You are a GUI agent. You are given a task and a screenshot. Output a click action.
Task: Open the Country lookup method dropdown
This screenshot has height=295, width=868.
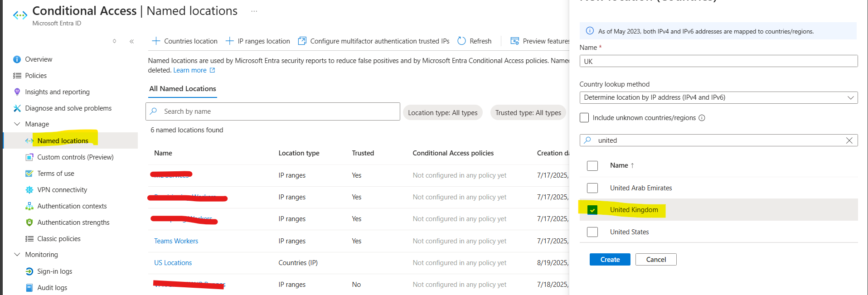[x=718, y=97]
